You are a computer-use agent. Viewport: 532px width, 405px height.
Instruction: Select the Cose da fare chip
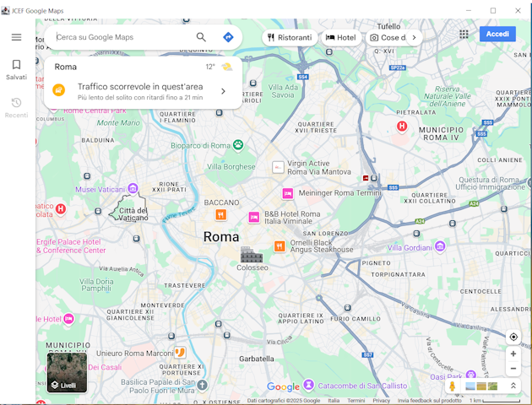click(388, 37)
